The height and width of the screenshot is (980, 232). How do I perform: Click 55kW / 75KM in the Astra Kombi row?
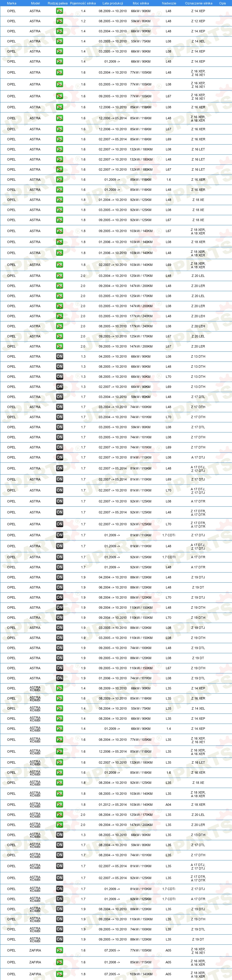click(x=141, y=708)
